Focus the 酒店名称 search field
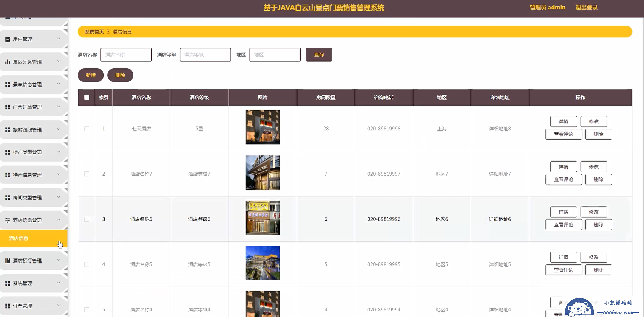 (126, 54)
